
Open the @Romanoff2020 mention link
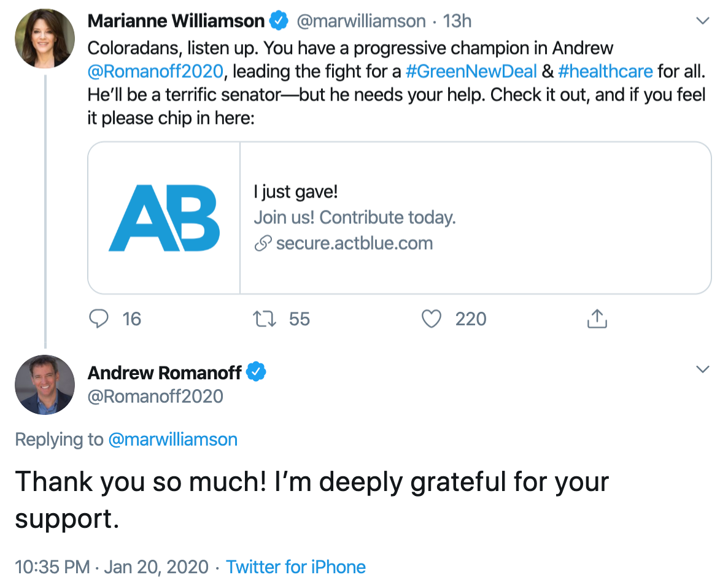(155, 71)
